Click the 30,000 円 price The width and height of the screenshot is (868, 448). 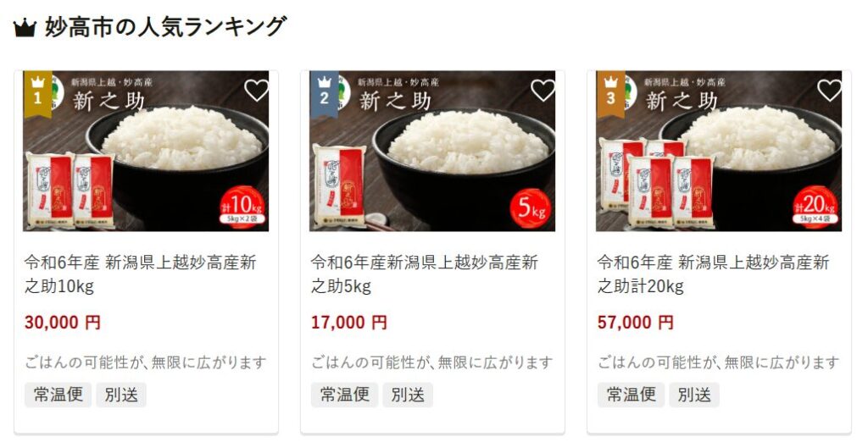[x=63, y=323]
